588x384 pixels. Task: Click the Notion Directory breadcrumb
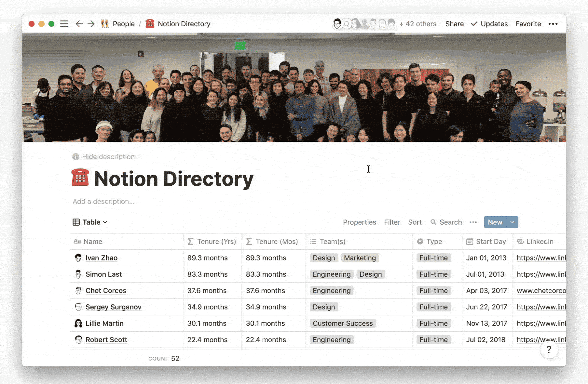(184, 24)
